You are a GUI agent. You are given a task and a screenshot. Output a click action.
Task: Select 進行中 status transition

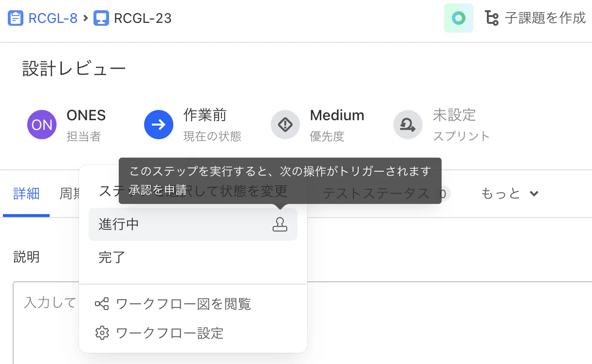click(193, 224)
